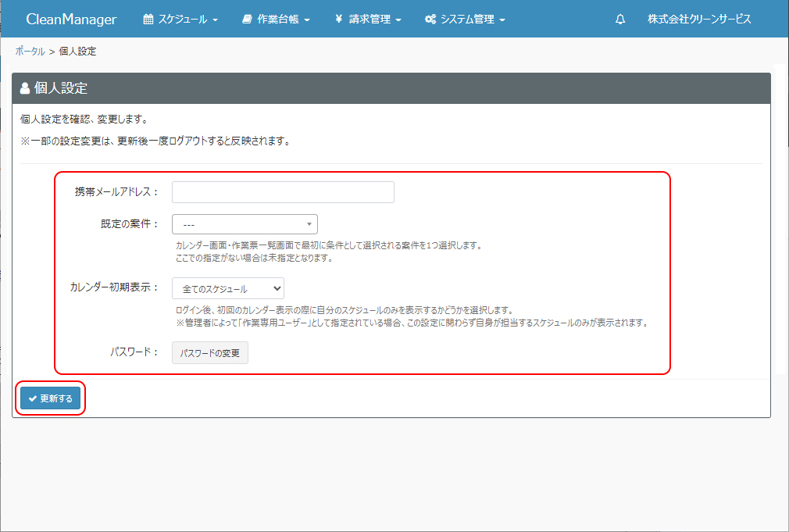Click the 個人設定 breadcrumb text
Screen dimensions: 789x532
point(77,52)
